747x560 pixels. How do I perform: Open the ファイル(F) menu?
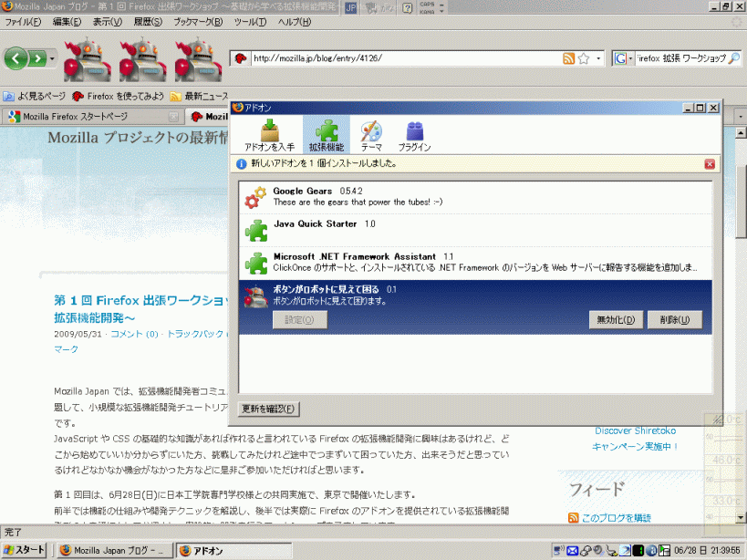(x=23, y=22)
